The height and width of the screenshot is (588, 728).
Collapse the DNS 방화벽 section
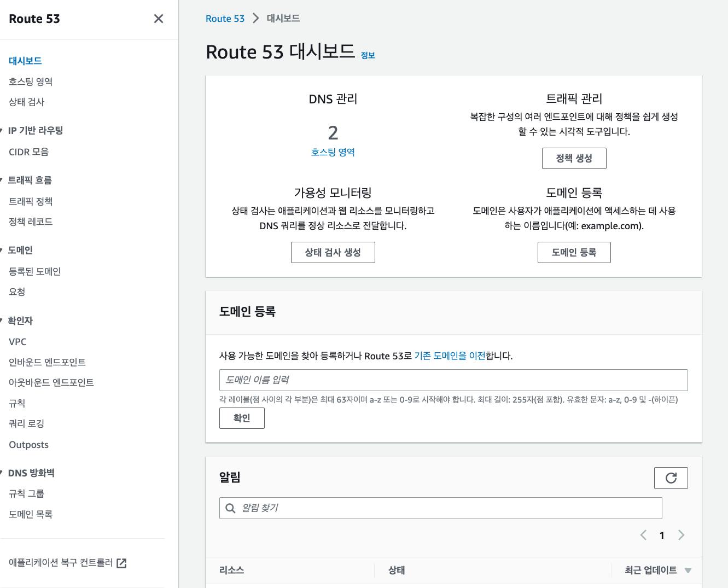coord(2,473)
